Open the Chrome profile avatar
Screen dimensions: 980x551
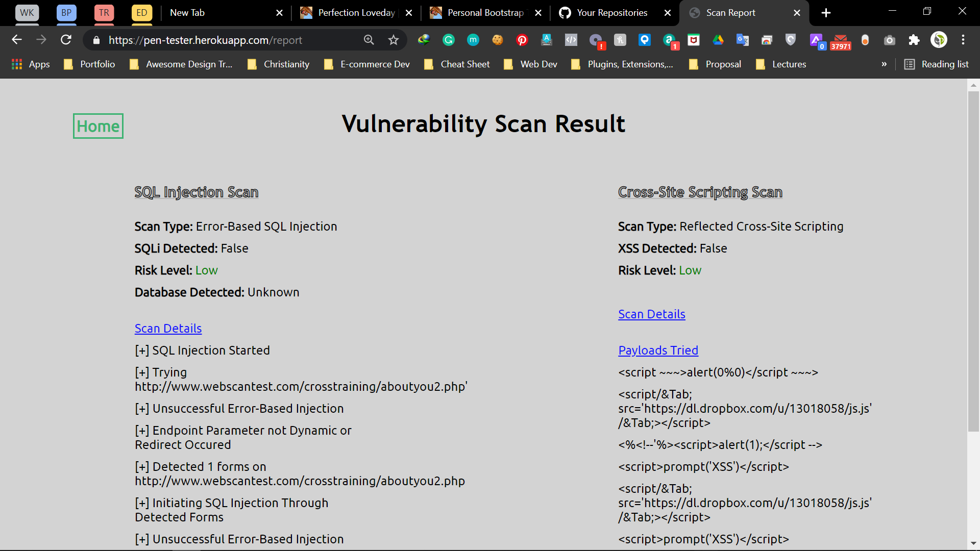click(x=939, y=40)
